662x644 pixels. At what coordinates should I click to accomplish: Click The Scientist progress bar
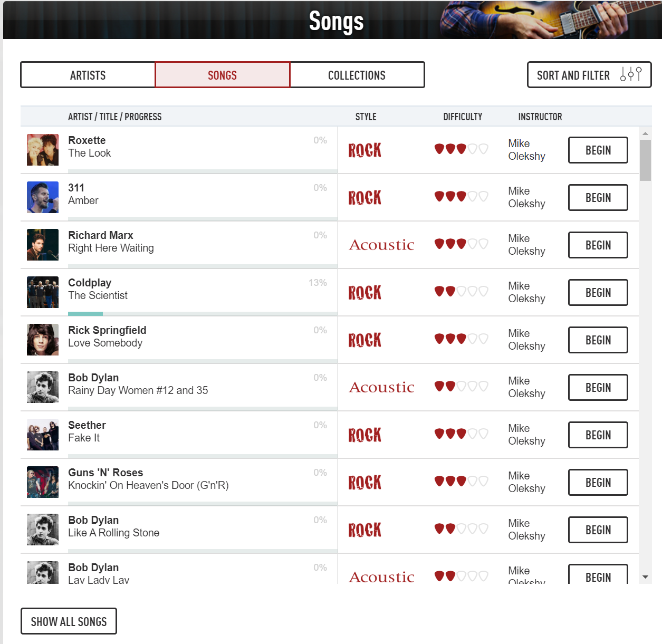click(203, 314)
